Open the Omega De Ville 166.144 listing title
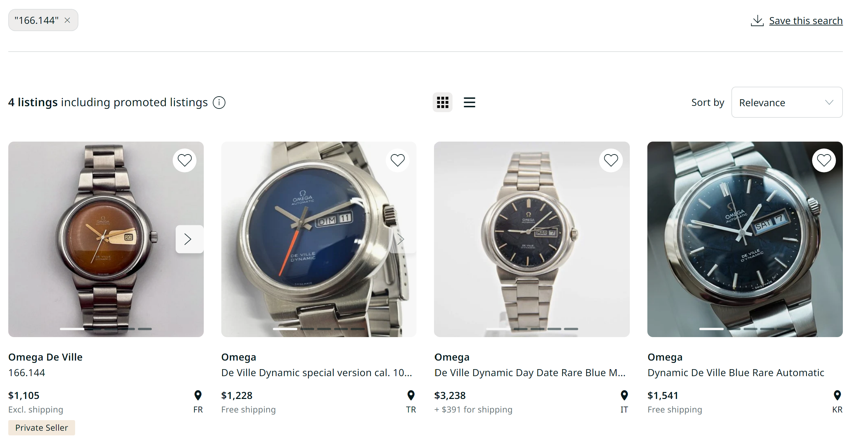Screen dimensions: 868x436 [x=45, y=357]
